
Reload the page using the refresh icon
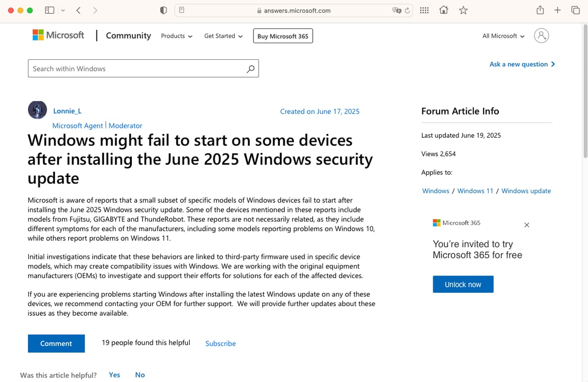[407, 10]
